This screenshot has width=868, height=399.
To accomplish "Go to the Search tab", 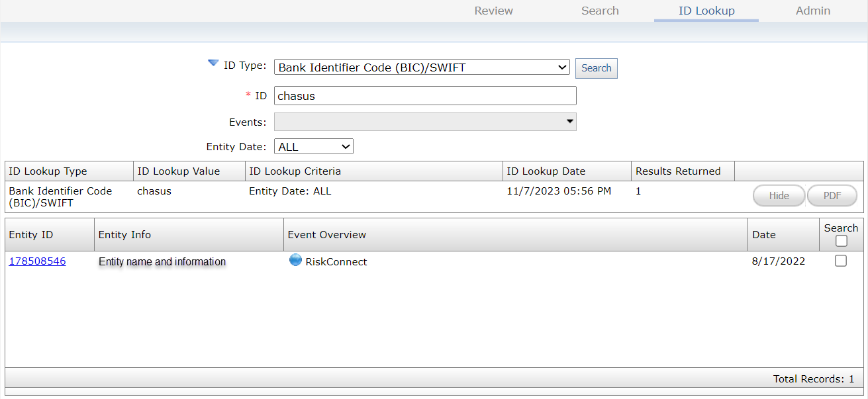I will coord(600,11).
